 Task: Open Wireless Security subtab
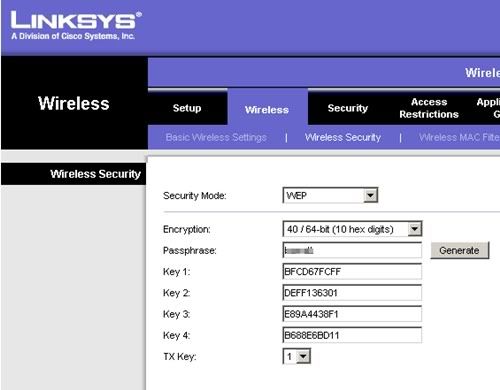click(343, 137)
